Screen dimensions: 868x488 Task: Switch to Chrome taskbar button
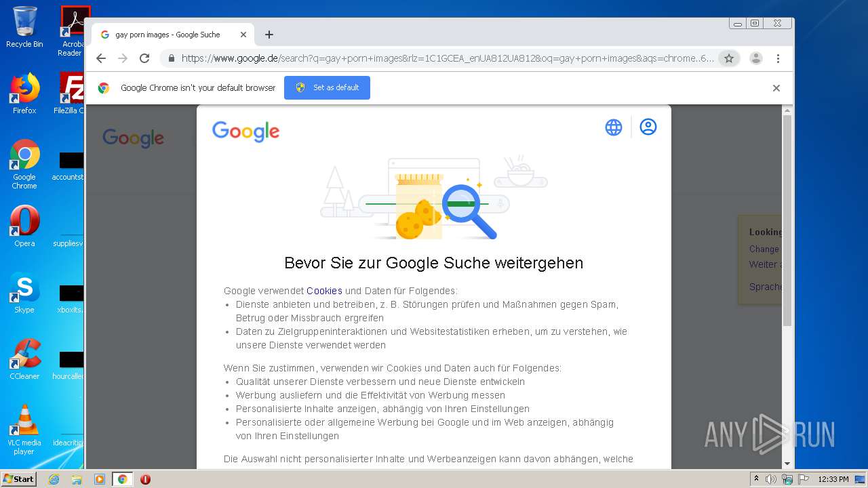pyautogui.click(x=123, y=479)
